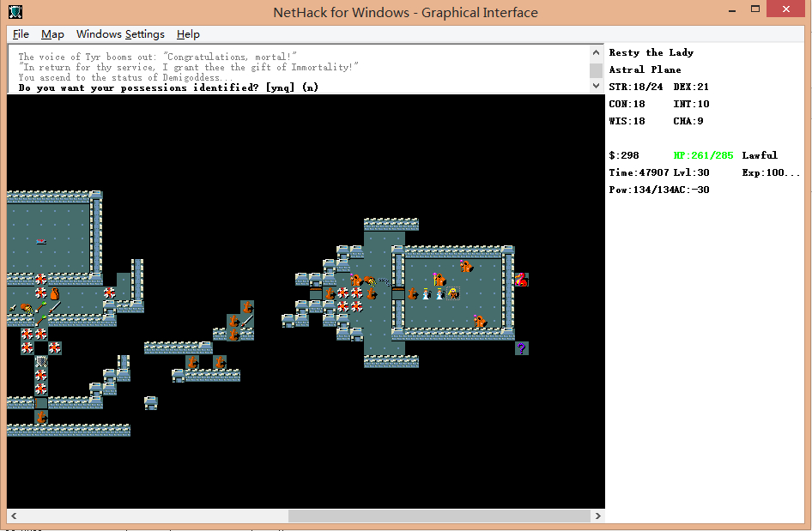Click the sword beside the middle orange statues
812x531 pixels.
tap(247, 321)
